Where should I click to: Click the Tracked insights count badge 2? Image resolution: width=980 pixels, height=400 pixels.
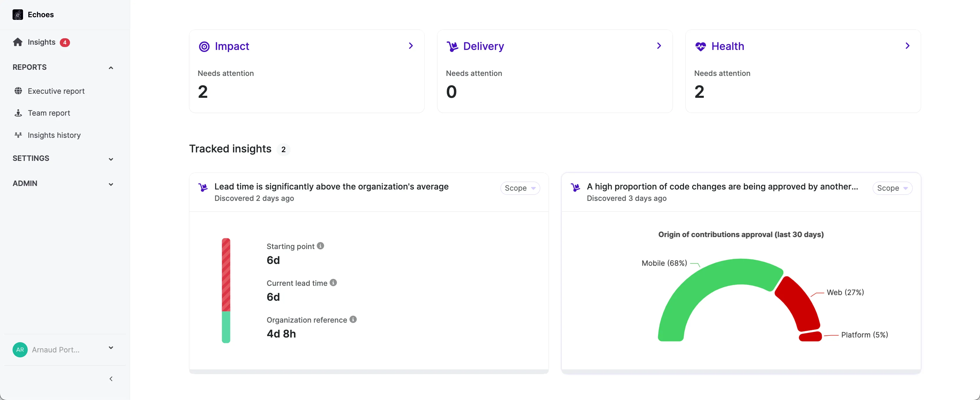(283, 149)
